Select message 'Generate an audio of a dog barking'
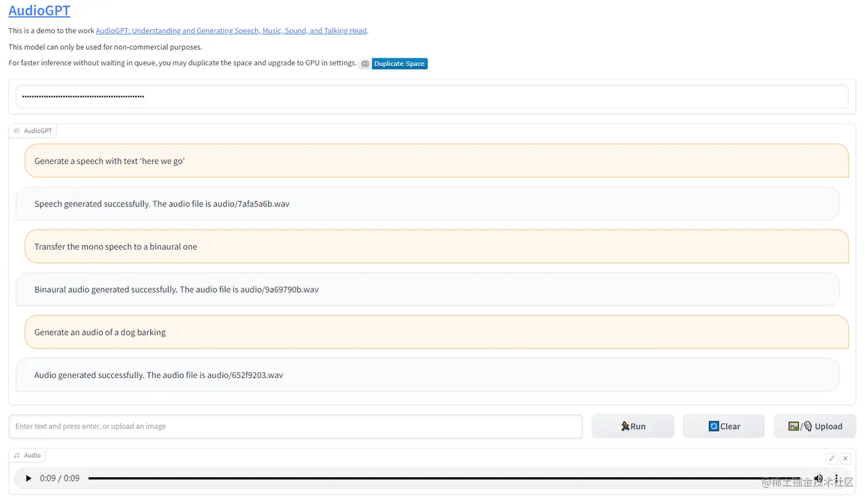This screenshot has width=868, height=502. [x=436, y=332]
